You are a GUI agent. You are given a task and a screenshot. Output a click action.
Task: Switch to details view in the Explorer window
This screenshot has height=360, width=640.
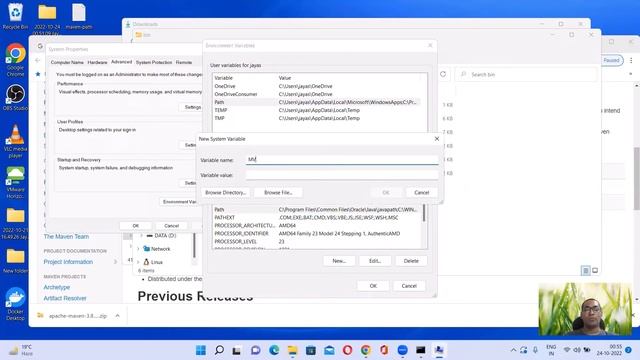tap(585, 271)
